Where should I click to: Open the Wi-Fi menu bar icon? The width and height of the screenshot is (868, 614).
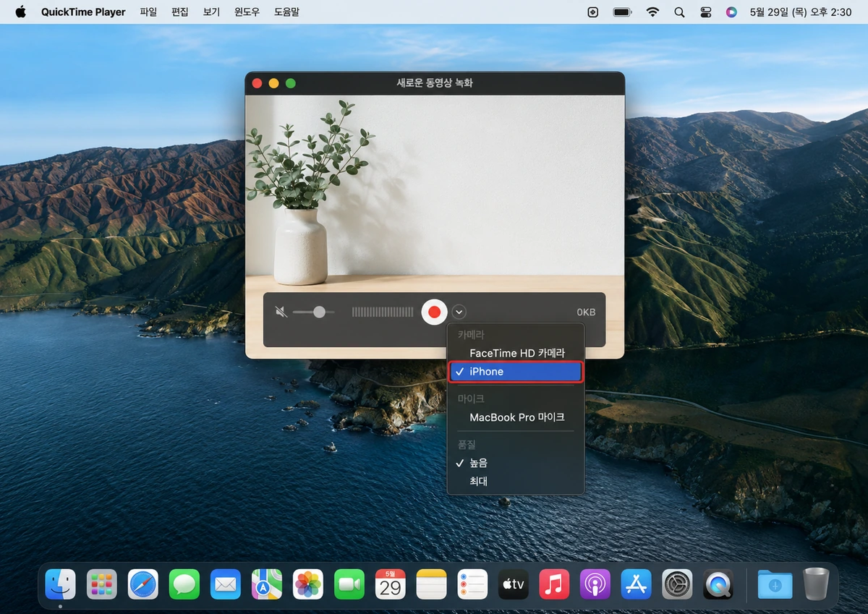tap(652, 12)
